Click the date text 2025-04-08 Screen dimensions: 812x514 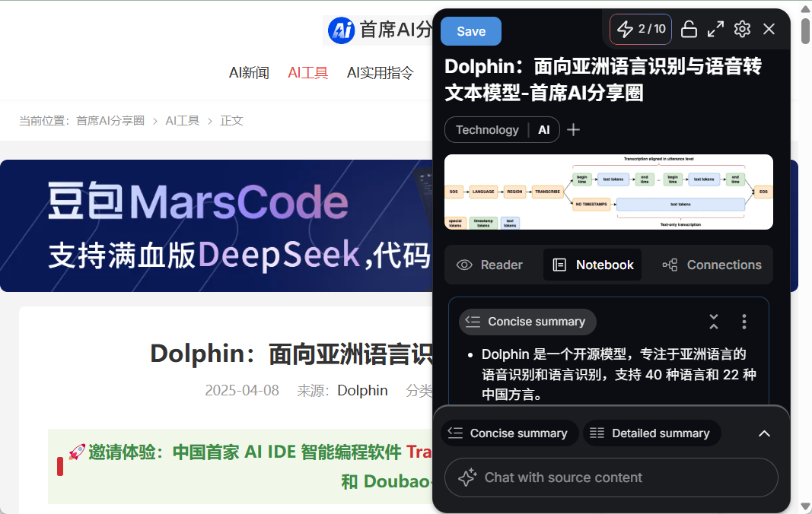[242, 390]
